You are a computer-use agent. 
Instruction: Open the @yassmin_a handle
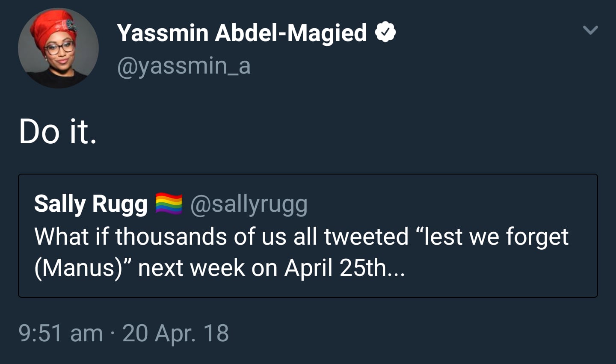[184, 66]
